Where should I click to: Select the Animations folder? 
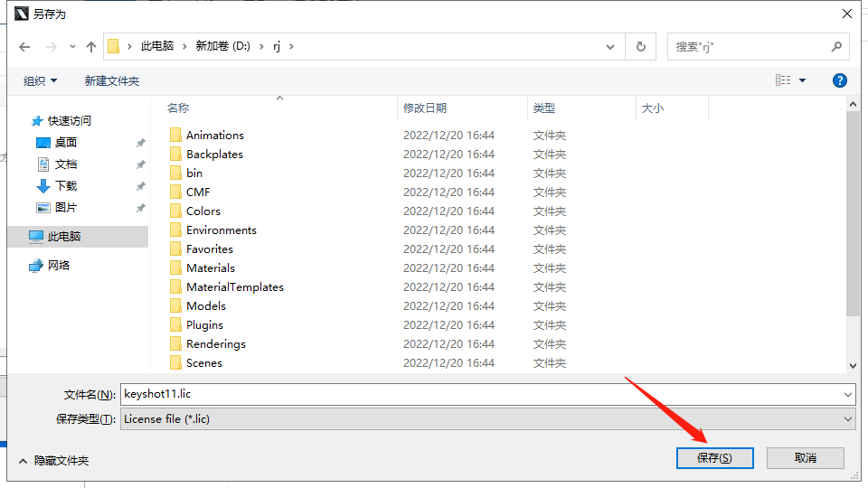(215, 135)
